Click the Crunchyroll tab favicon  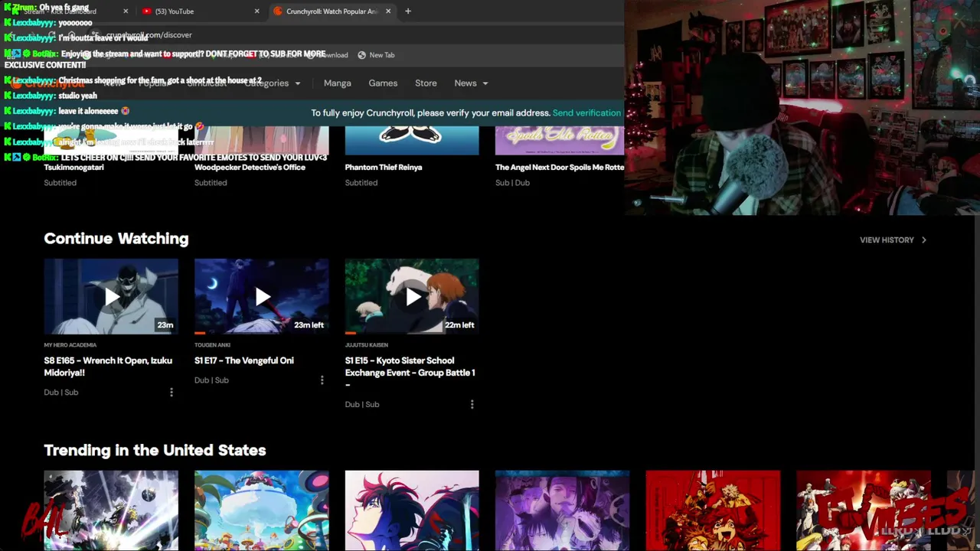point(279,11)
